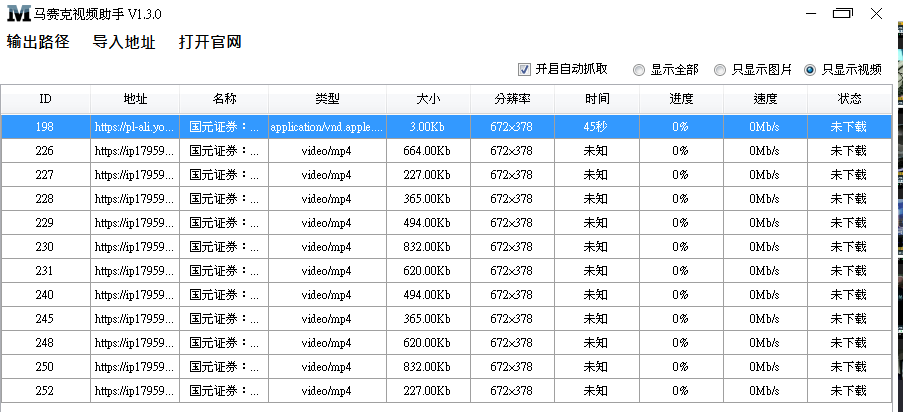Select row with ID 230
The width and height of the screenshot is (903, 412).
click(x=446, y=247)
